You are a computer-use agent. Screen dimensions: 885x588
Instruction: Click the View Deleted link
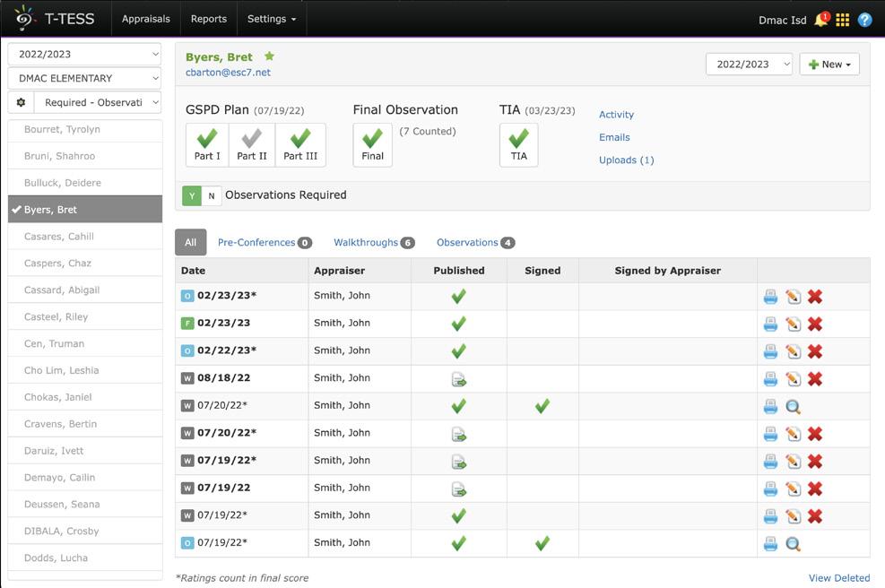(838, 578)
